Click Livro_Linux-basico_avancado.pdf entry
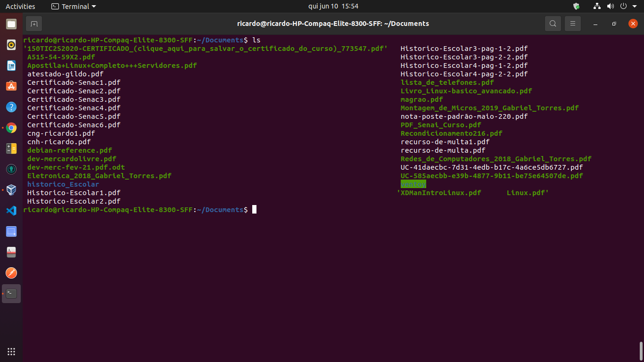 point(466,90)
